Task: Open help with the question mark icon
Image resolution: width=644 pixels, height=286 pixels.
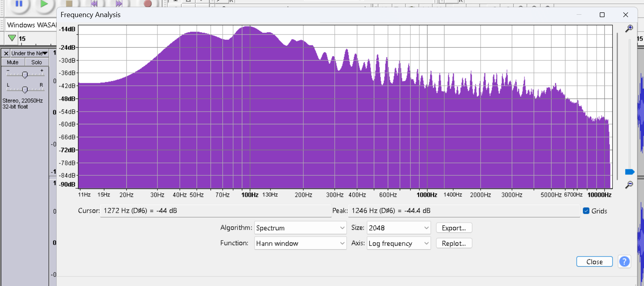Action: click(x=624, y=262)
